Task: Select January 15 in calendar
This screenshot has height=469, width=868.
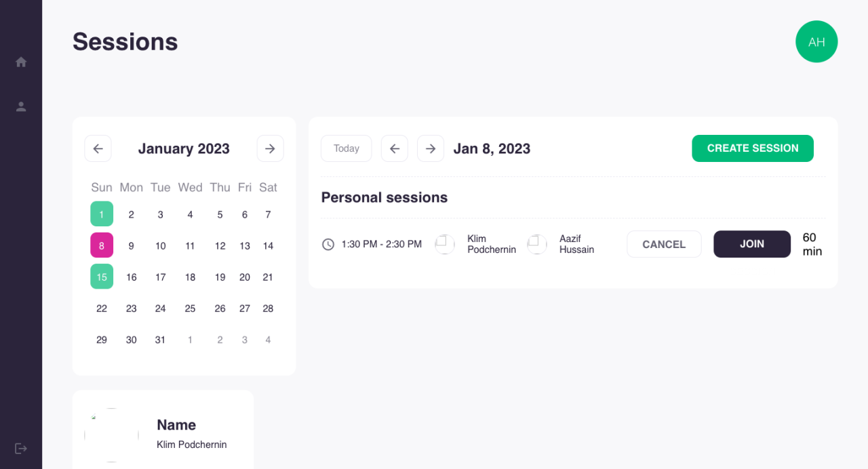Action: point(102,277)
